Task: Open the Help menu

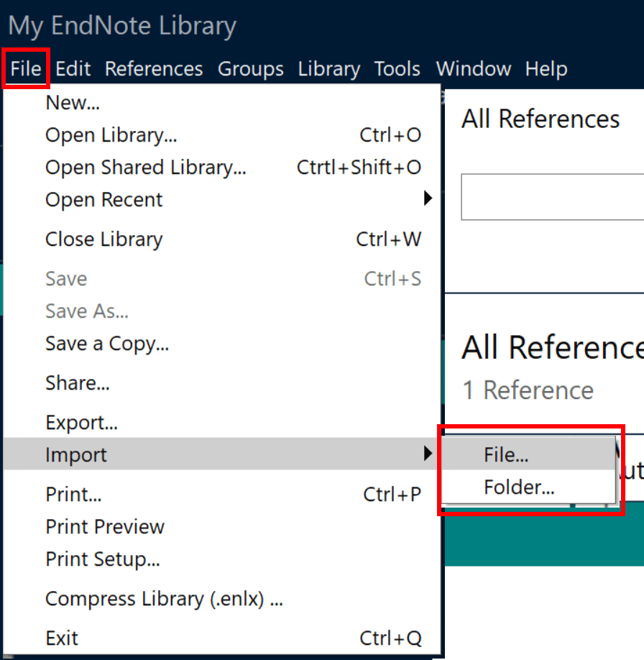Action: (x=546, y=69)
